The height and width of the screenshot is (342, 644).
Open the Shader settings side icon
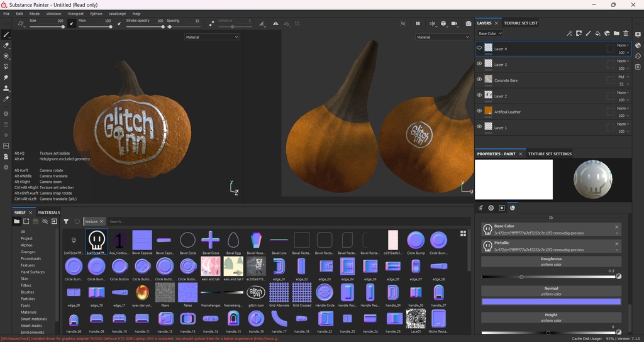coord(638,45)
